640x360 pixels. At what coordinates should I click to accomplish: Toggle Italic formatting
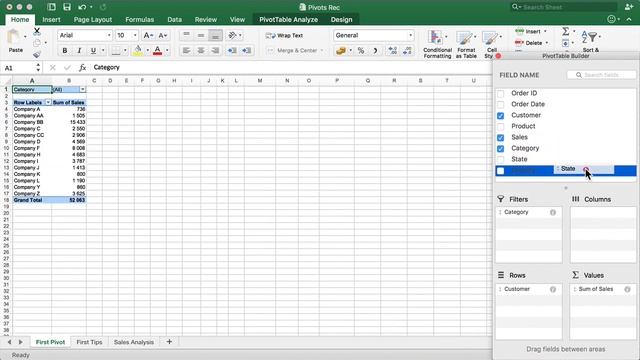[79, 51]
